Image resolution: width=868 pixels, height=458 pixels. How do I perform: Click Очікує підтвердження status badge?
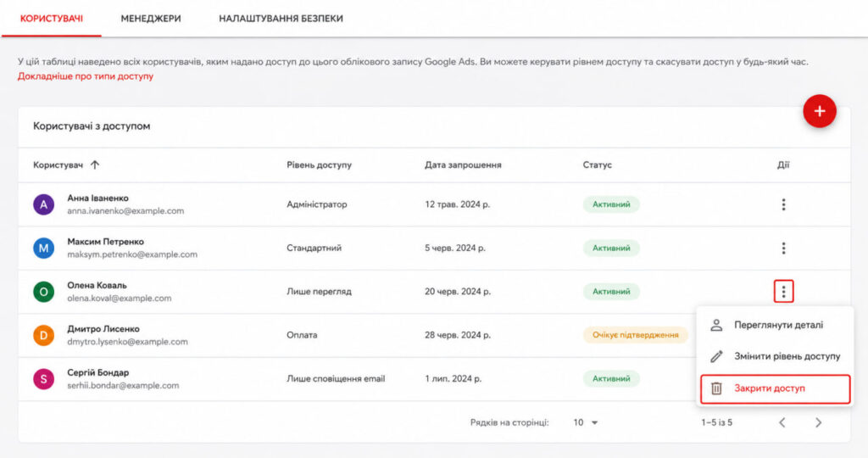coord(636,335)
